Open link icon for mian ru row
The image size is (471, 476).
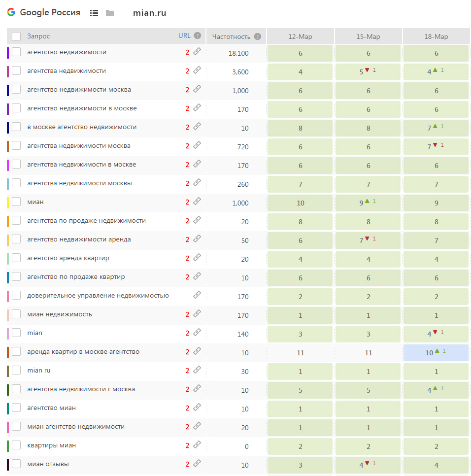(197, 370)
